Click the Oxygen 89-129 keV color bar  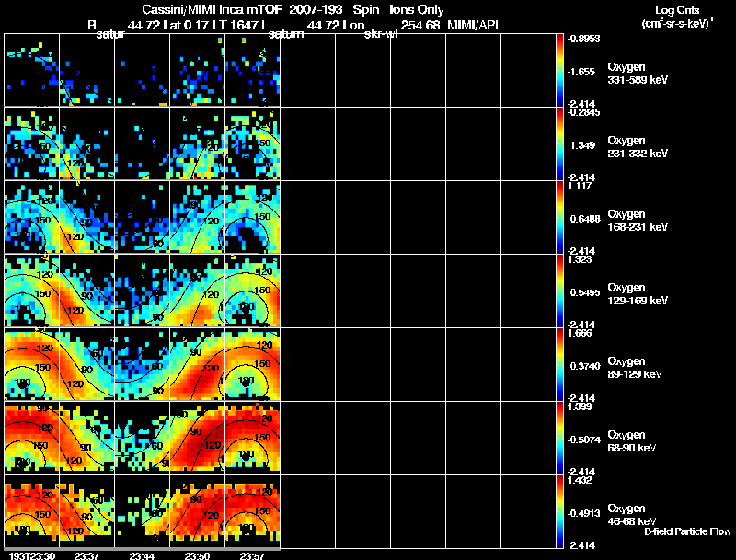tap(559, 364)
